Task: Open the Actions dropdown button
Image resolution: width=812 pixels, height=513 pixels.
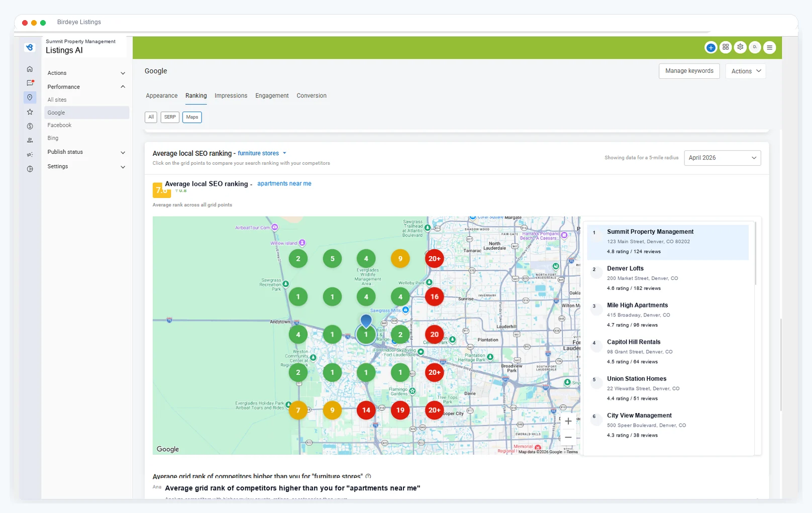Action: click(x=746, y=71)
